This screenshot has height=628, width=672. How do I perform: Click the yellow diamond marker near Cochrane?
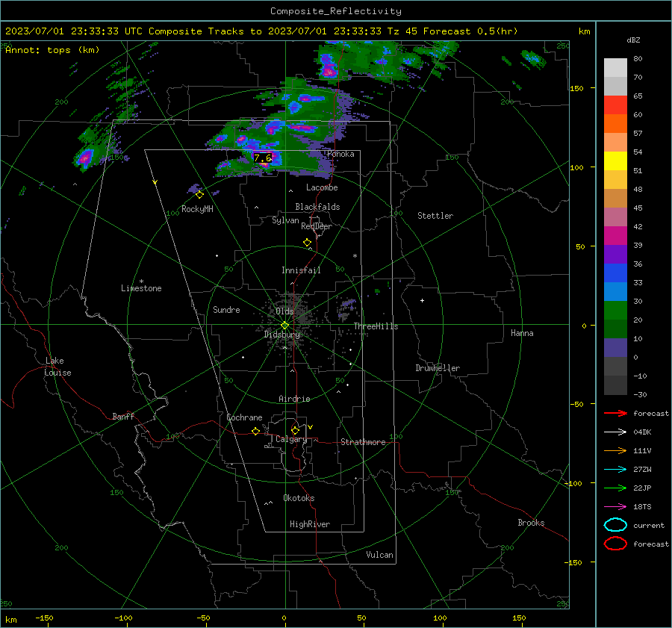[255, 431]
